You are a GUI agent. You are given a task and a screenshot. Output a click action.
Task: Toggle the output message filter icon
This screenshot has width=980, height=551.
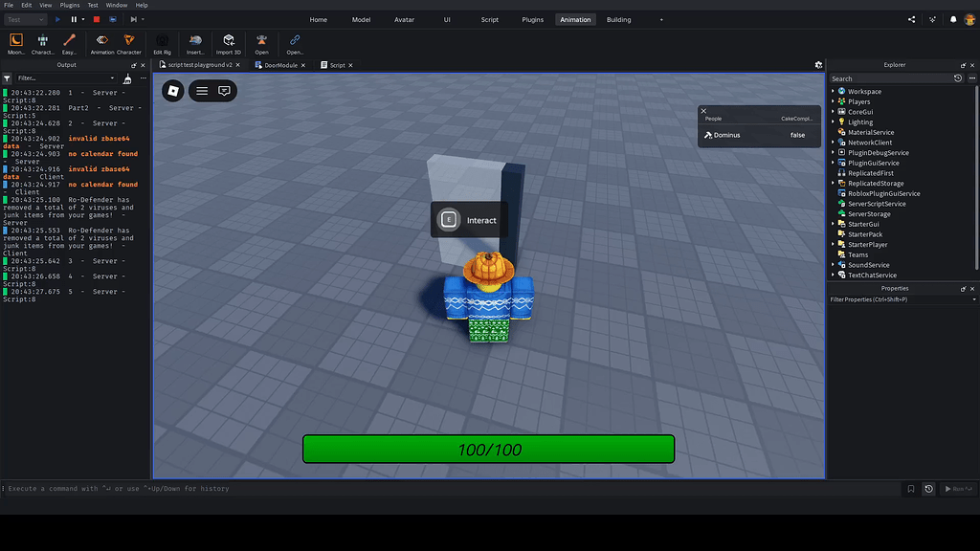coord(8,78)
